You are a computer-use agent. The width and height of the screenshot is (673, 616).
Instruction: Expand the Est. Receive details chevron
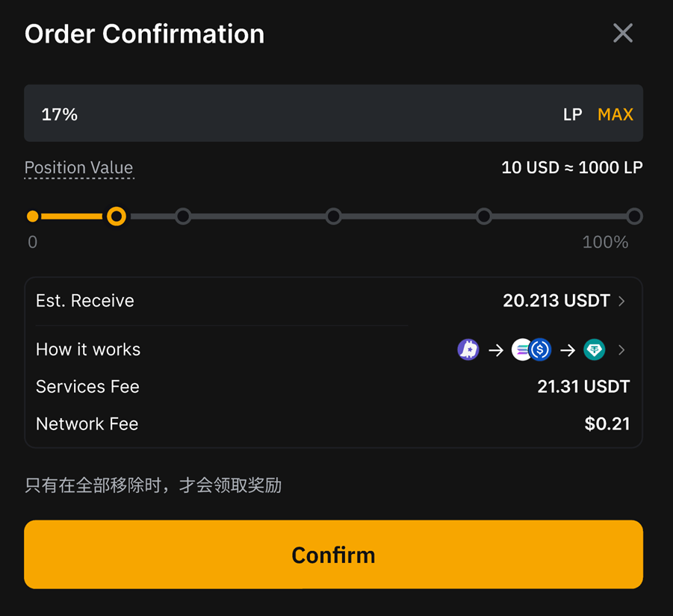(622, 301)
